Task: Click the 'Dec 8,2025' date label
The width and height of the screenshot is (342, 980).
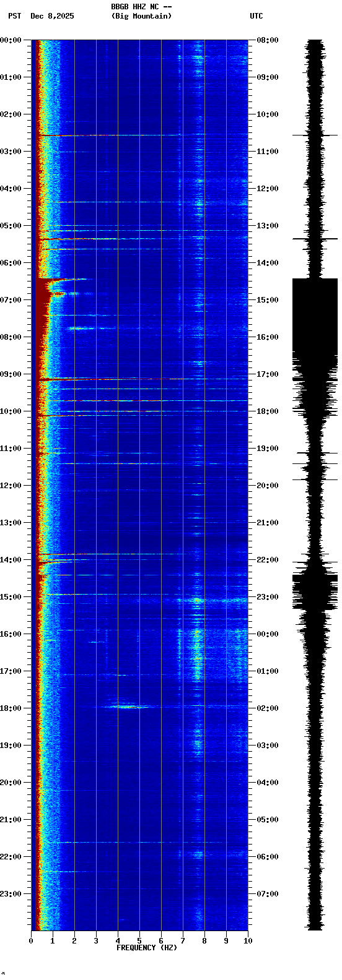Action: pyautogui.click(x=52, y=16)
